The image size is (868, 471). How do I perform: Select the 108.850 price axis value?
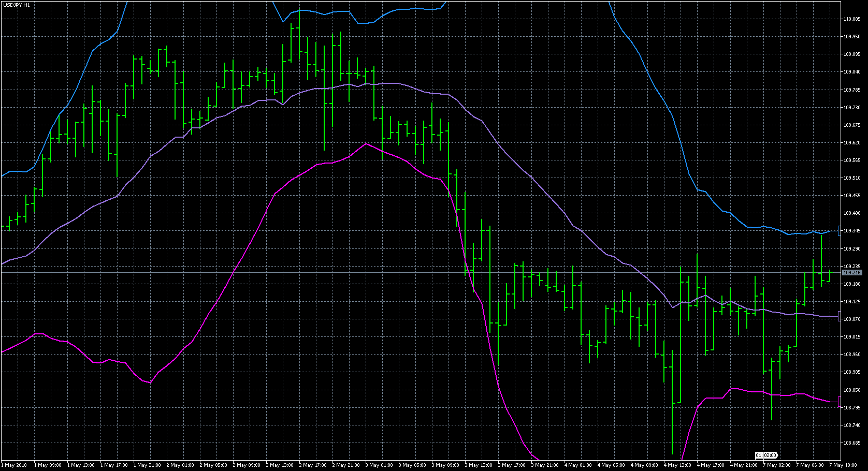(x=852, y=390)
